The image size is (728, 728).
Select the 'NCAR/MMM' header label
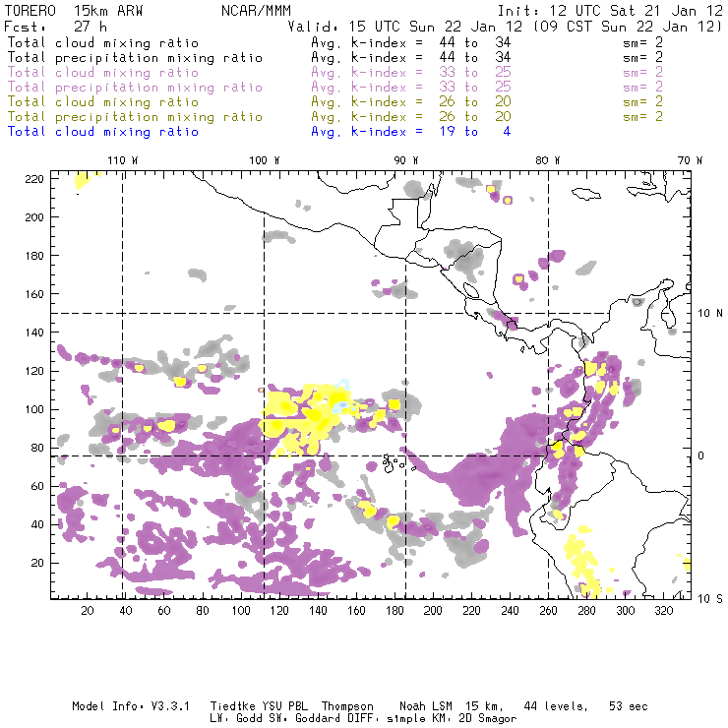256,11
